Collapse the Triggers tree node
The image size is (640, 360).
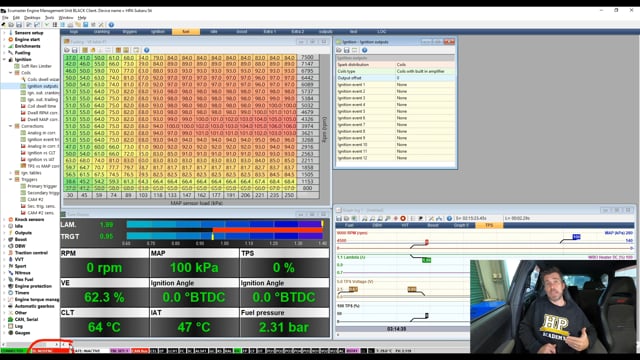[x=11, y=179]
